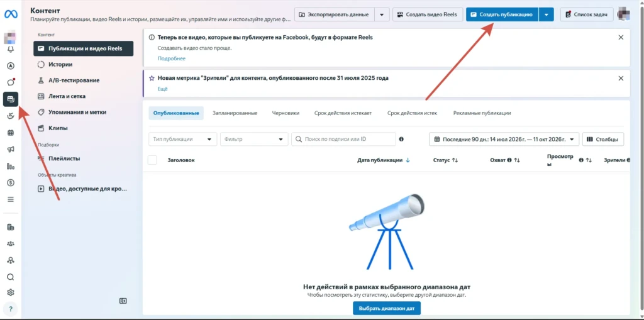Tick the select-all checkbox in table header
The image size is (644, 320).
152,160
